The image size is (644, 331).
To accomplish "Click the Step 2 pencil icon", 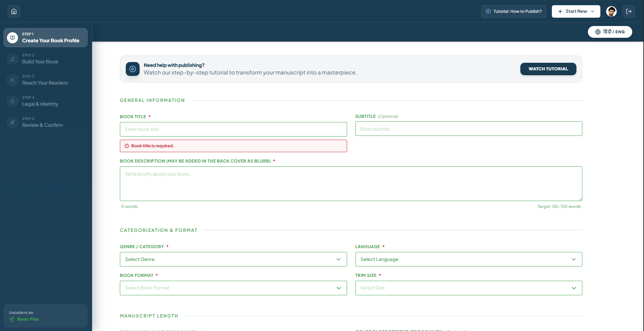I will coord(12,59).
